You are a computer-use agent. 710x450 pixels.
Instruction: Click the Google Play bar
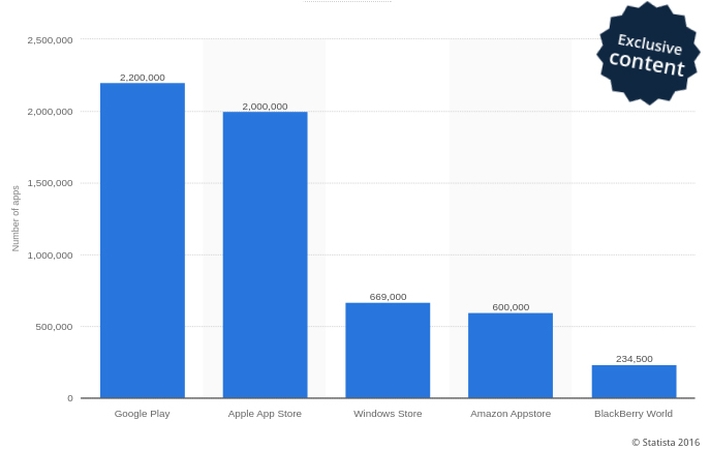143,240
